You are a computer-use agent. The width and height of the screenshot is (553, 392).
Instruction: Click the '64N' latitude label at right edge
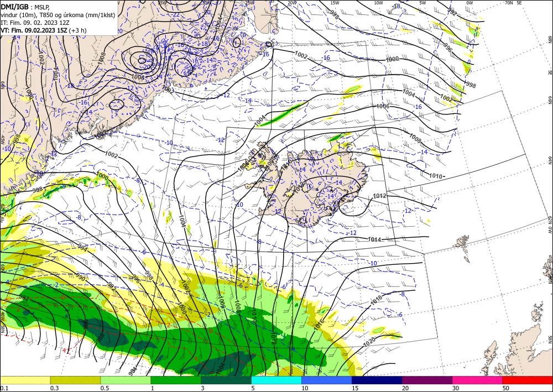click(550, 160)
